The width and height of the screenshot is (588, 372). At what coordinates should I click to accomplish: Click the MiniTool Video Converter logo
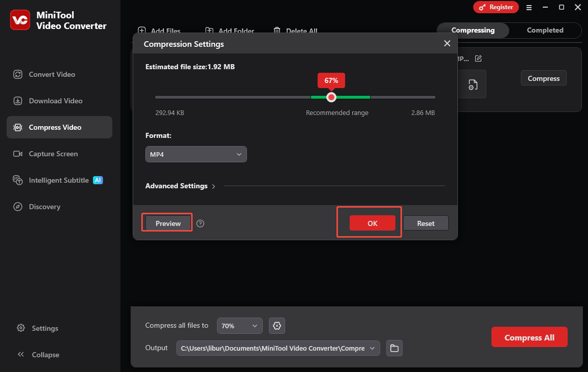20,20
